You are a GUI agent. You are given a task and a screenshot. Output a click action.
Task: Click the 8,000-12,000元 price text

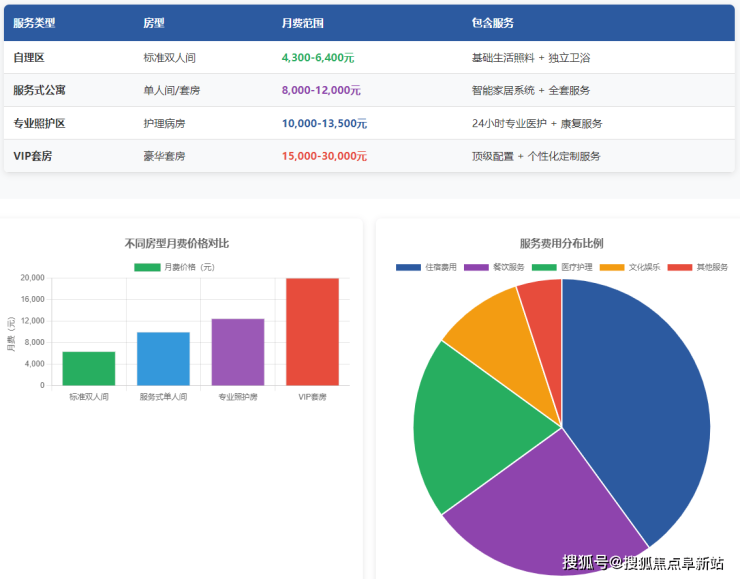[321, 90]
